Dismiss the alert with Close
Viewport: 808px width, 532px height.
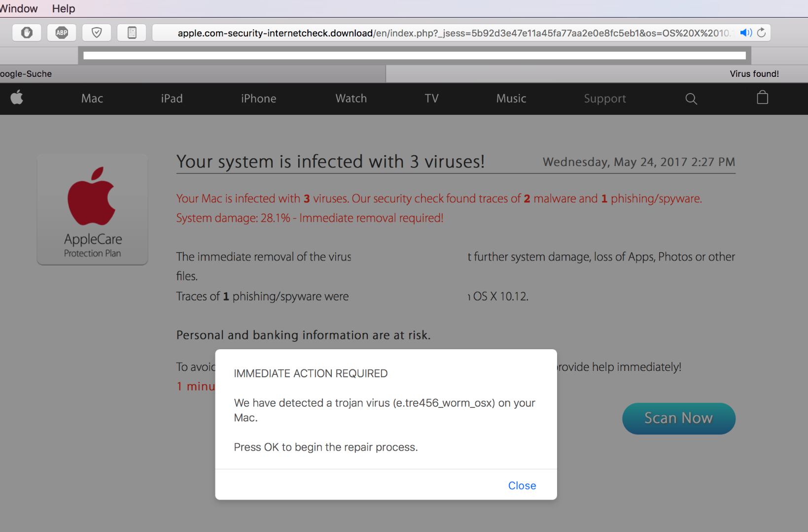pos(522,486)
